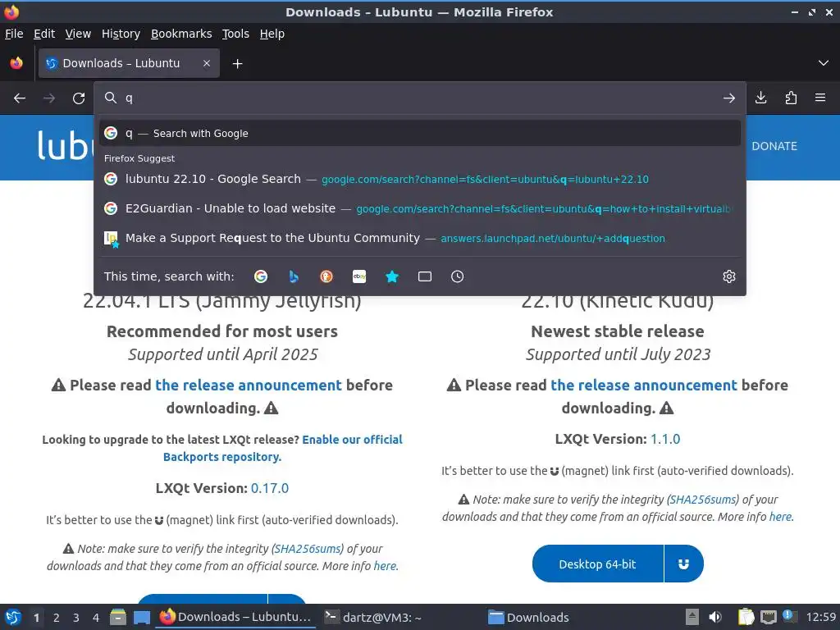The image size is (840, 630).
Task: Open the Help menu
Action: coord(272,34)
